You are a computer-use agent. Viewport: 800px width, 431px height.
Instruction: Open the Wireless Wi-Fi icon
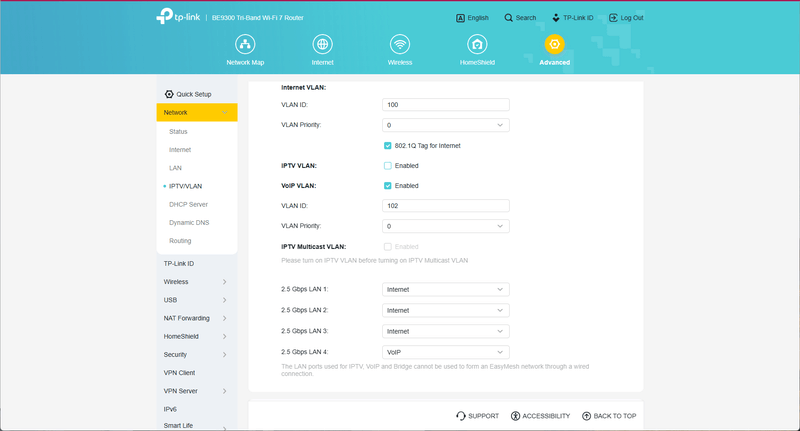pyautogui.click(x=400, y=44)
